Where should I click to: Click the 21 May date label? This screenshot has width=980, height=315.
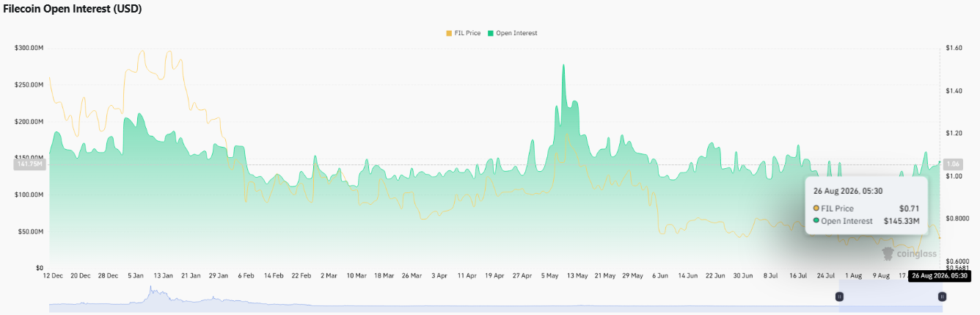click(x=604, y=276)
